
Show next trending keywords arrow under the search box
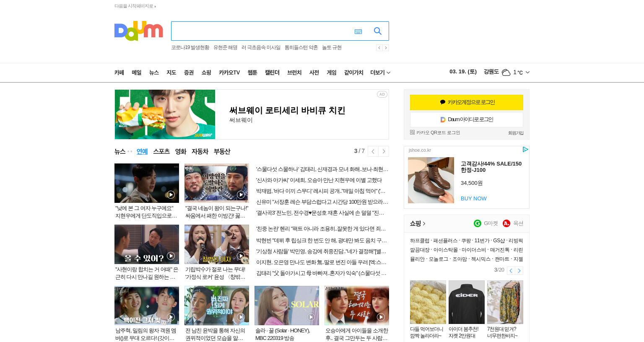coord(386,48)
